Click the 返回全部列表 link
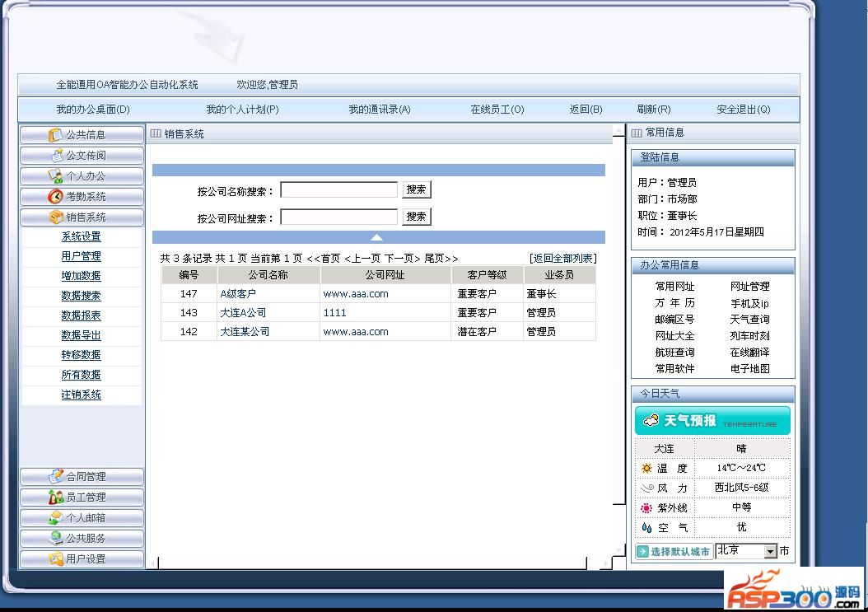Screen dimensions: 868x612 (562, 259)
